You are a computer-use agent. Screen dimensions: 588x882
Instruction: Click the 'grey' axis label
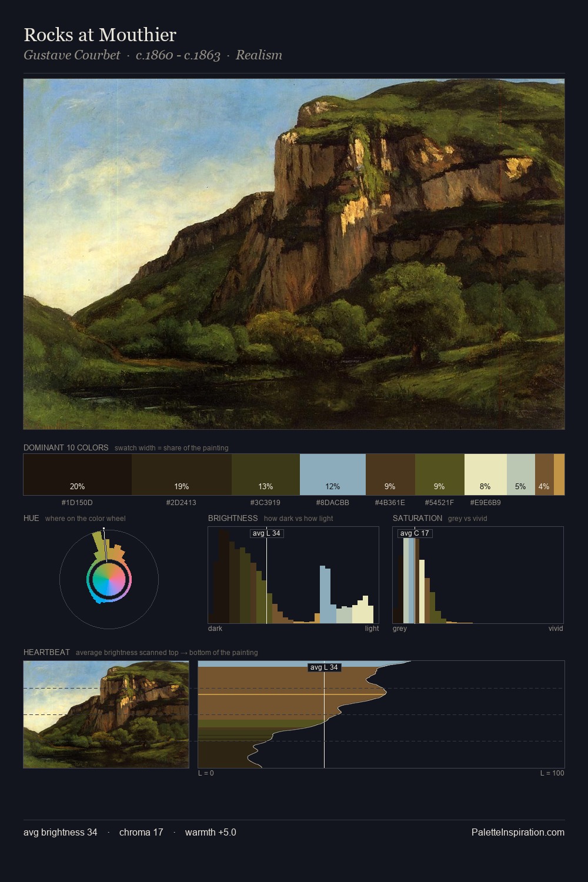[x=400, y=629]
